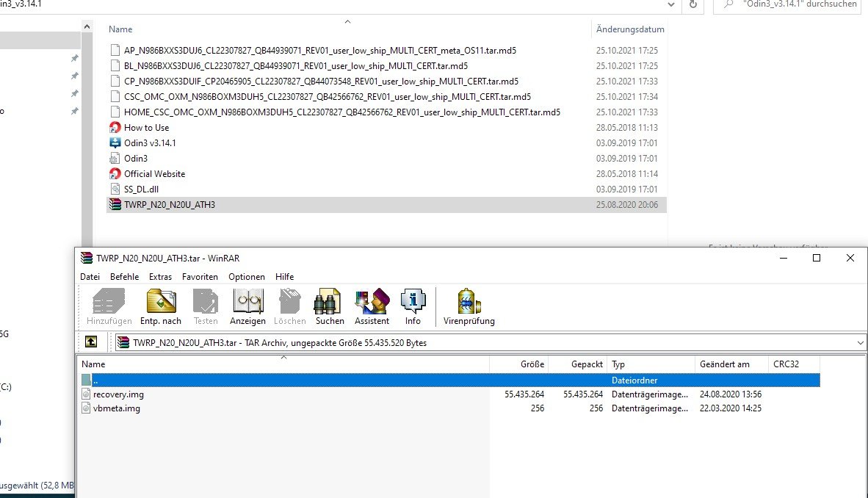
Task: Click the WinRAR title bar app icon
Action: [x=87, y=258]
